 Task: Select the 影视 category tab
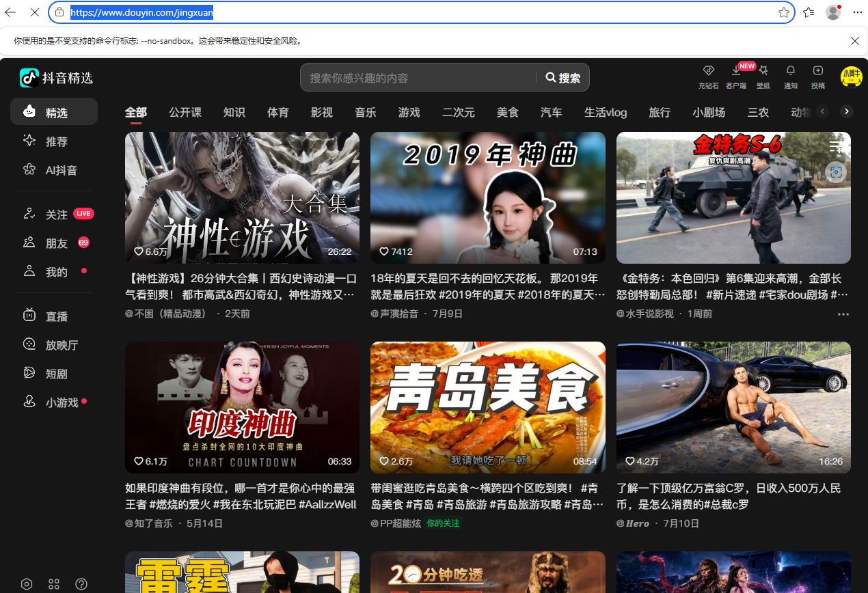click(322, 113)
